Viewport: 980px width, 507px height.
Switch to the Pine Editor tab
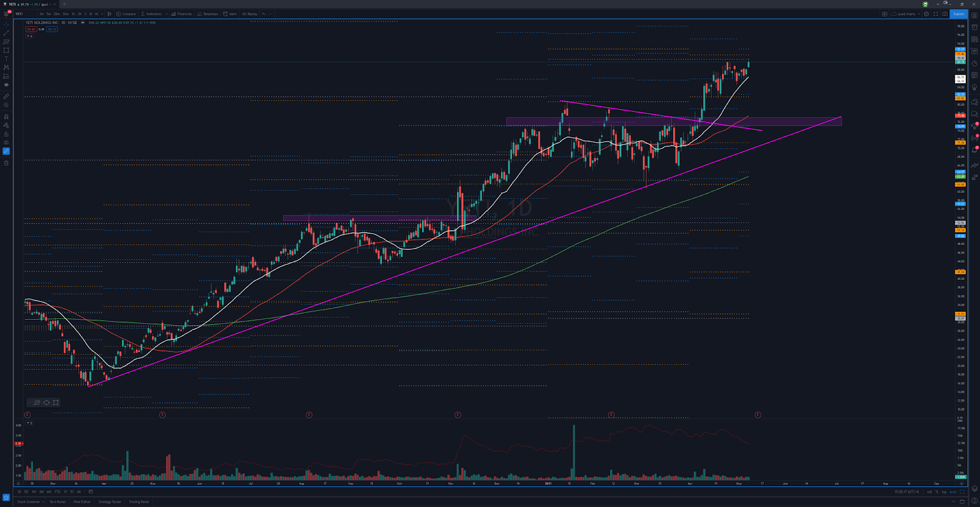[x=82, y=502]
